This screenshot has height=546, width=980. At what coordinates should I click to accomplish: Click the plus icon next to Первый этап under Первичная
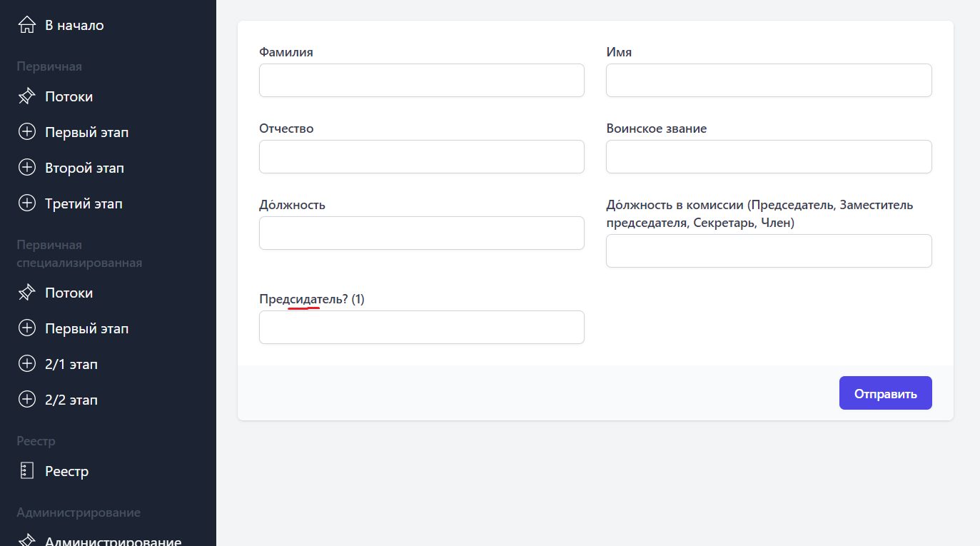point(26,132)
